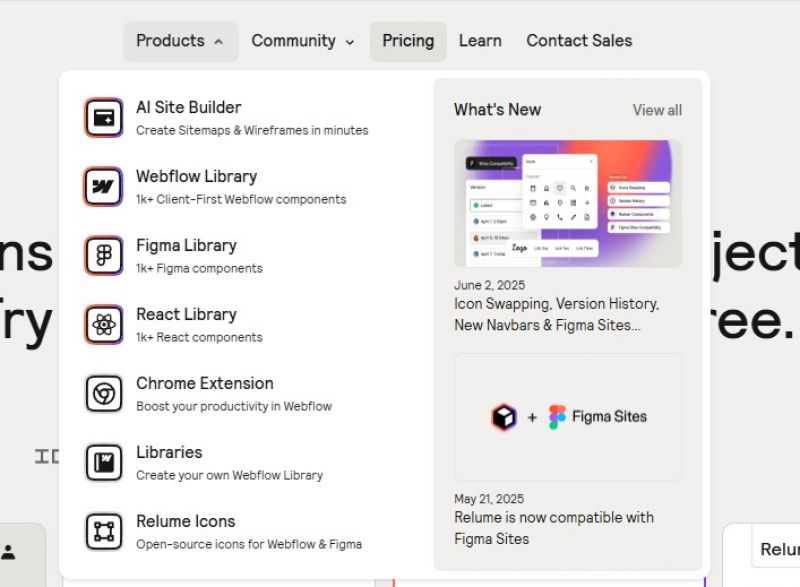Viewport: 800px width, 587px height.
Task: Open the Figma Sites announcement card
Action: click(x=568, y=417)
